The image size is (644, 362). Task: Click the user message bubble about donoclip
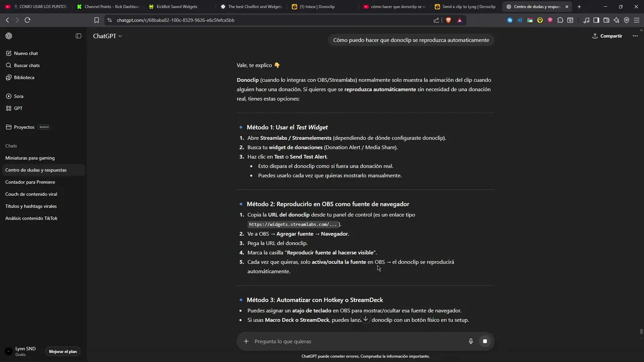pos(411,40)
